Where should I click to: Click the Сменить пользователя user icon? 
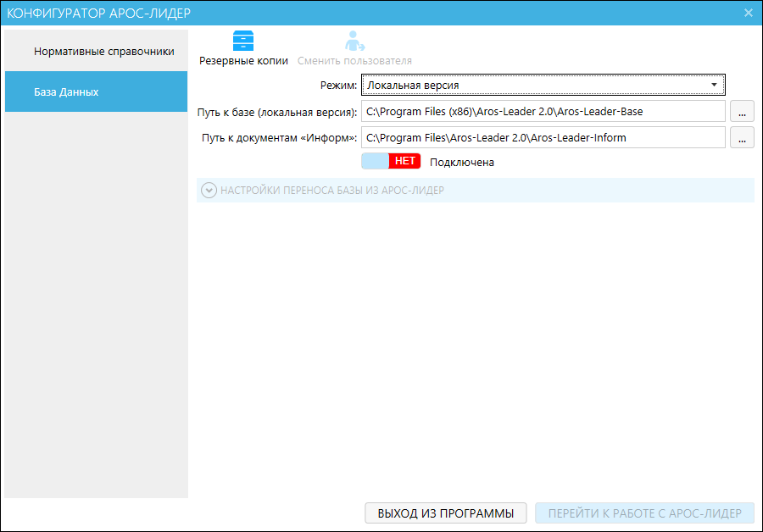354,41
